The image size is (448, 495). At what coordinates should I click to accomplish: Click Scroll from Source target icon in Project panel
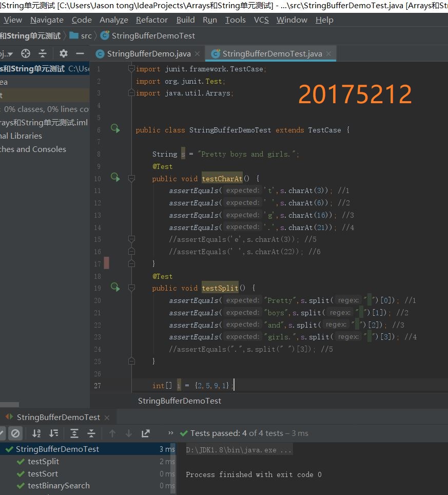26,54
